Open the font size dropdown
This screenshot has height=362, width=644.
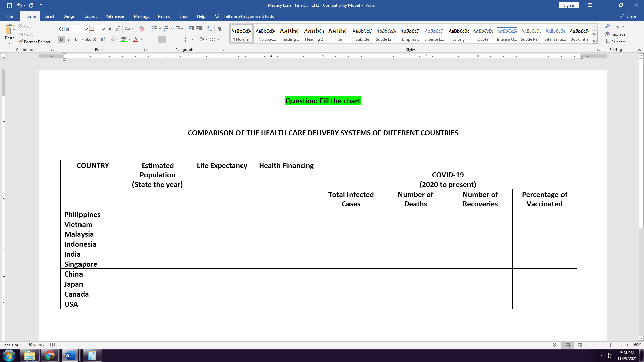click(x=102, y=29)
